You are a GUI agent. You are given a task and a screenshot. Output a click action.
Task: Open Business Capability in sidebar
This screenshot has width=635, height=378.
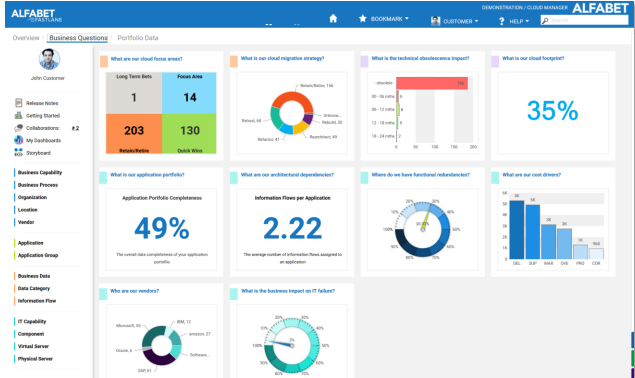point(40,173)
